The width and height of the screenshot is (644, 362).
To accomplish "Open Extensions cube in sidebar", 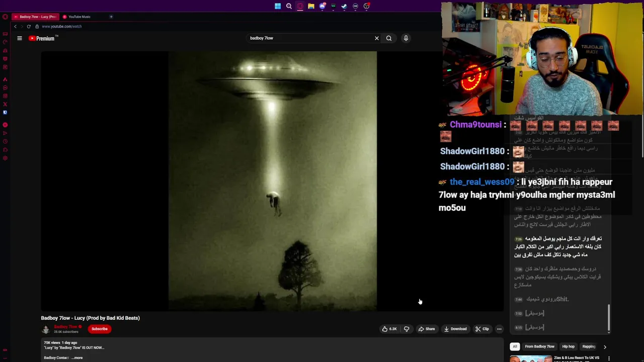I will point(5,150).
